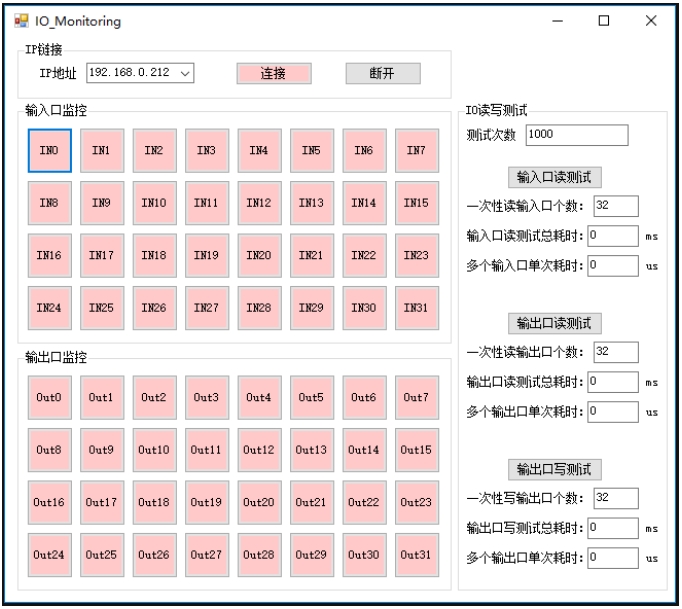Toggle the Out13 output button
This screenshot has height=609, width=682.
312,450
